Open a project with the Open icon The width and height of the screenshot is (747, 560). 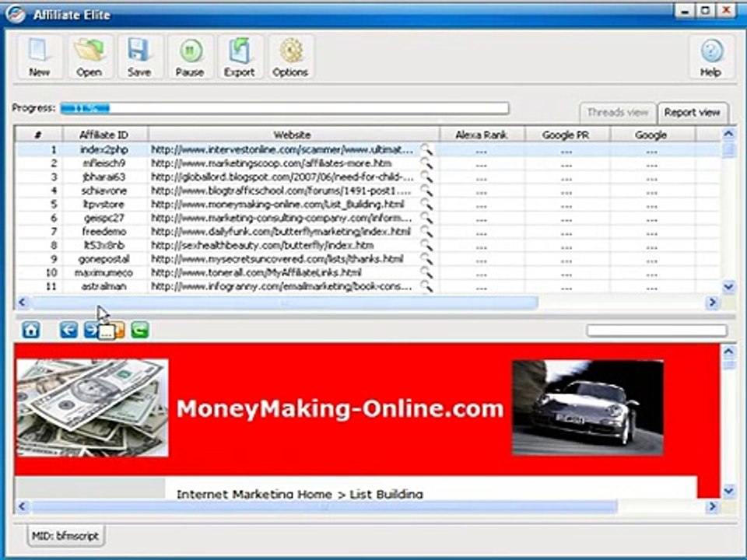coord(89,56)
